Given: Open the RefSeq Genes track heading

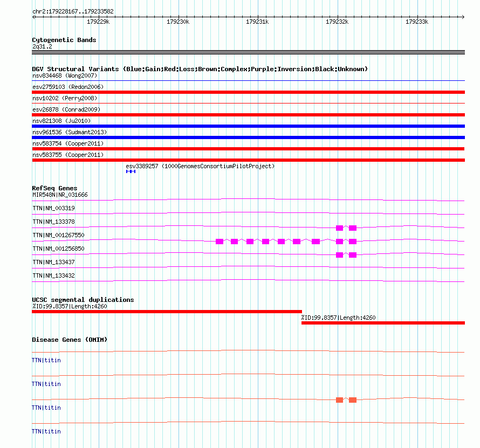Looking at the screenshot, I should (54, 188).
